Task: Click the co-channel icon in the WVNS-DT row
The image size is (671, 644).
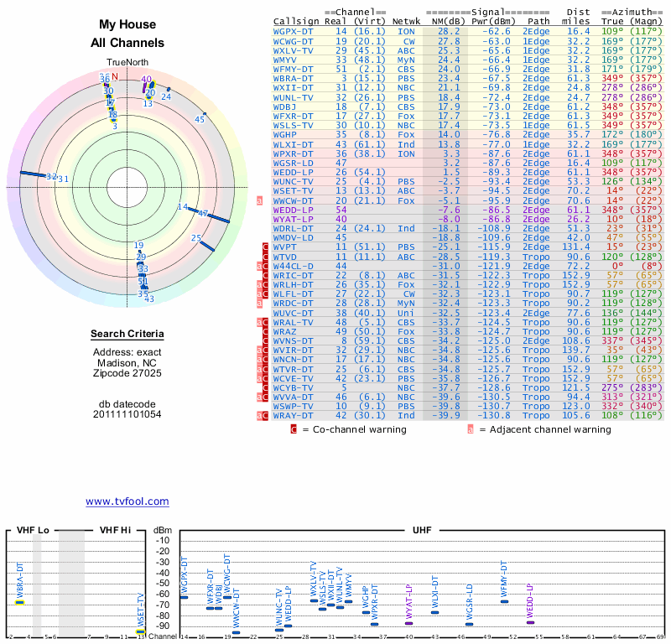Action: click(x=267, y=340)
